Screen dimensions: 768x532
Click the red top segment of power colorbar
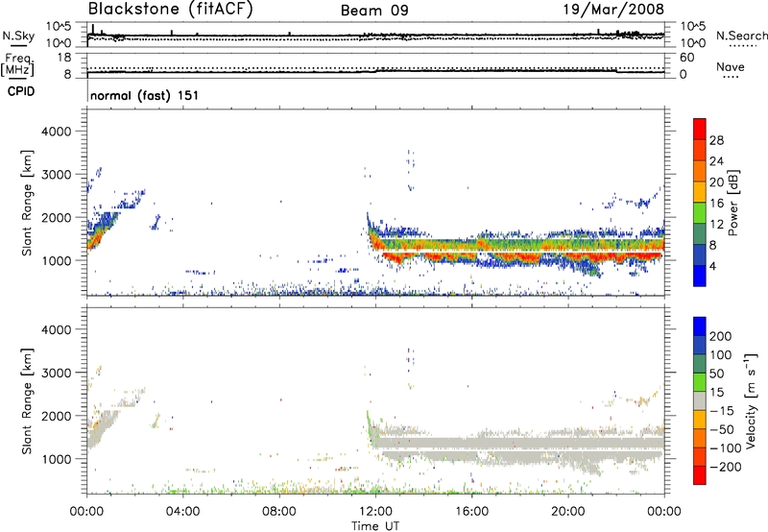pos(700,129)
